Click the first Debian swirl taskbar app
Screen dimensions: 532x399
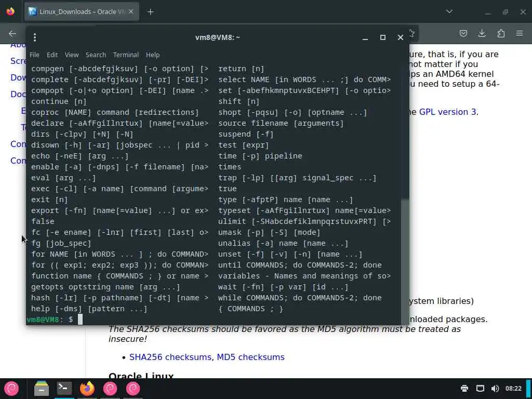[110, 389]
